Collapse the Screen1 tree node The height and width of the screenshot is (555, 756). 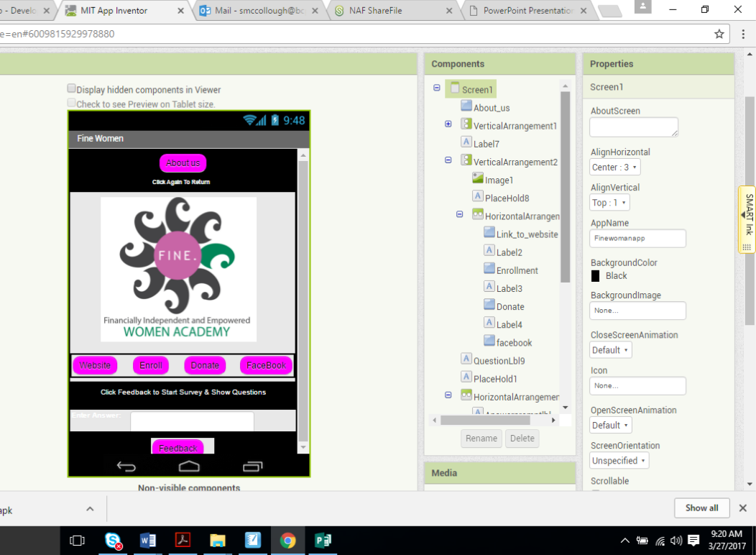(x=437, y=88)
